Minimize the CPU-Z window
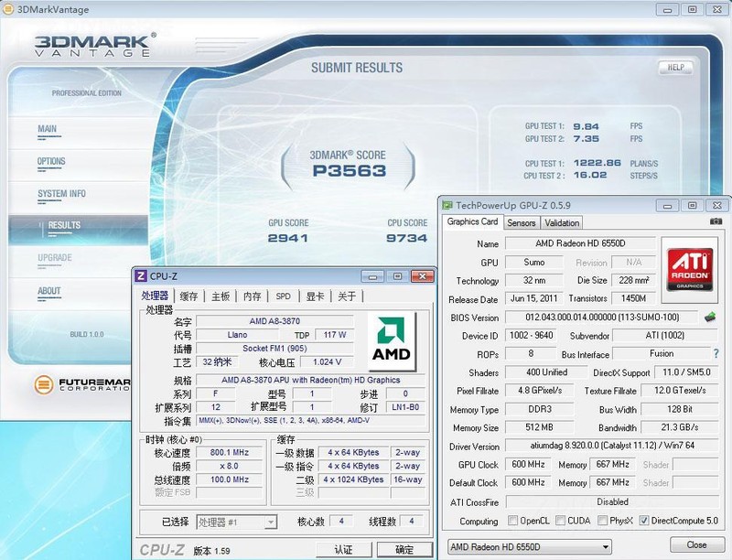 click(373, 276)
